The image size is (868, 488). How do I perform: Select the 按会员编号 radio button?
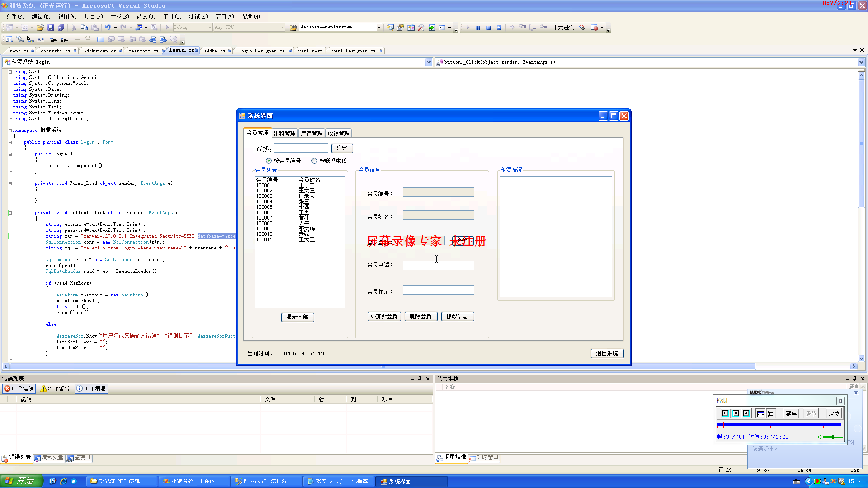269,161
